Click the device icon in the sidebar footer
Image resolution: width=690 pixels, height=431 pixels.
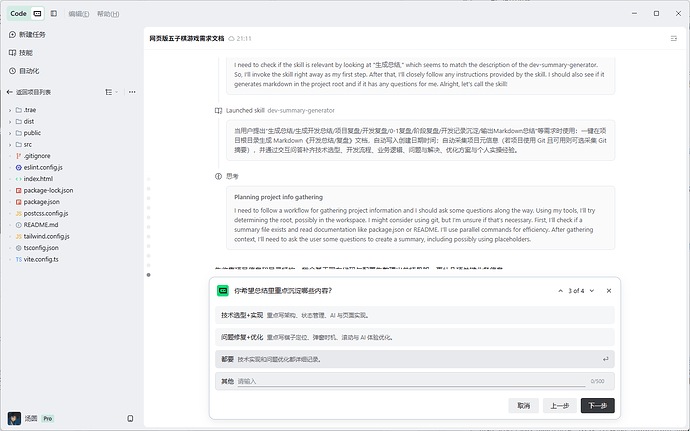tap(130, 418)
